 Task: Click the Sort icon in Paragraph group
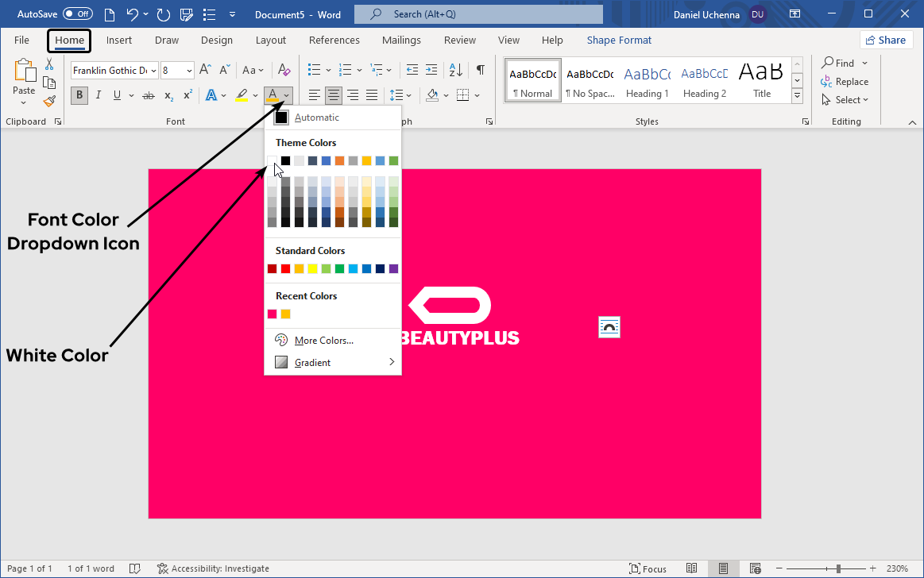(456, 70)
